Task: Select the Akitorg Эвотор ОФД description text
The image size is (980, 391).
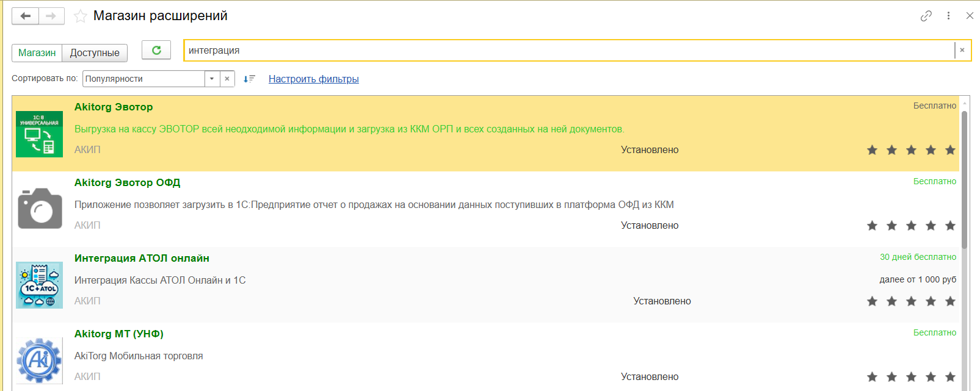Action: point(374,205)
